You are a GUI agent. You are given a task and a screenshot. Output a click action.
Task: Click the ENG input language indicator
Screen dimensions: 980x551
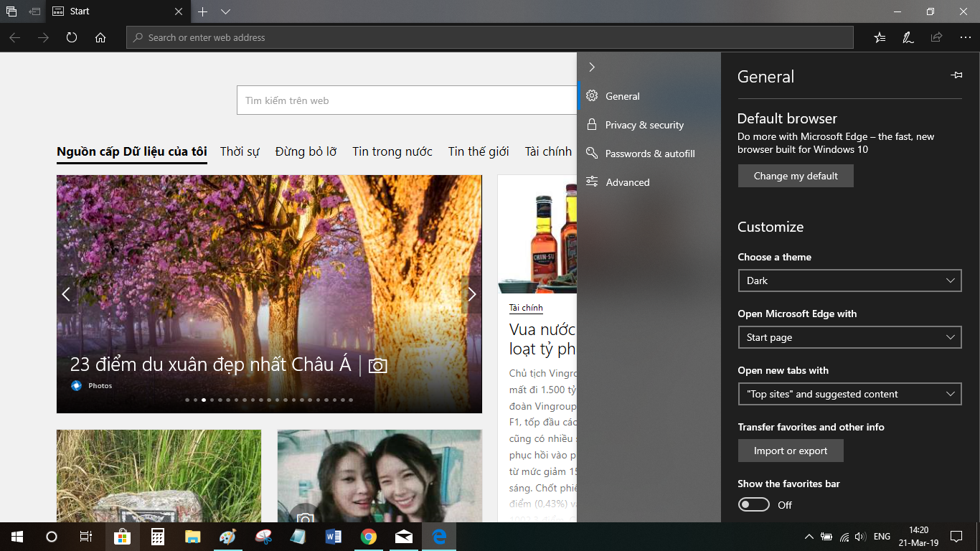click(x=882, y=537)
